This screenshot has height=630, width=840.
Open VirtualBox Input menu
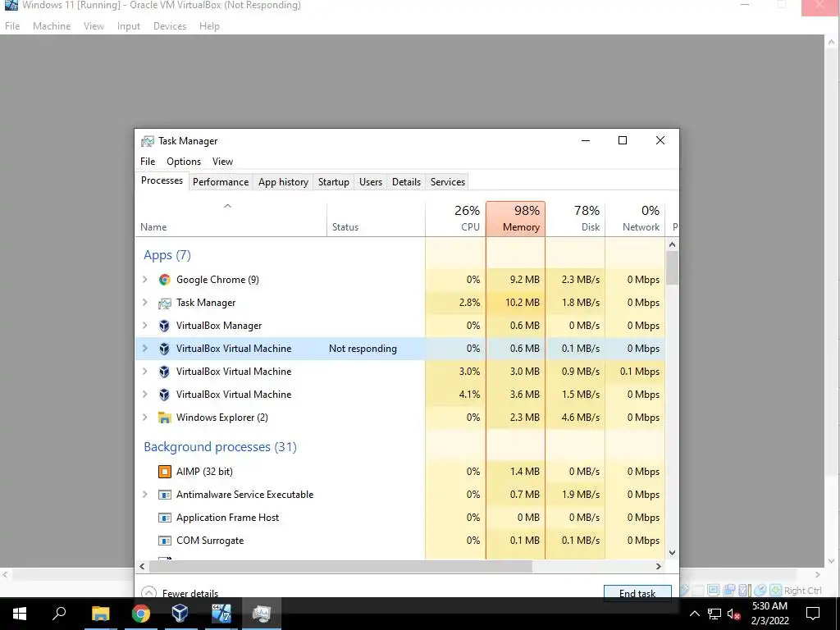pyautogui.click(x=129, y=26)
